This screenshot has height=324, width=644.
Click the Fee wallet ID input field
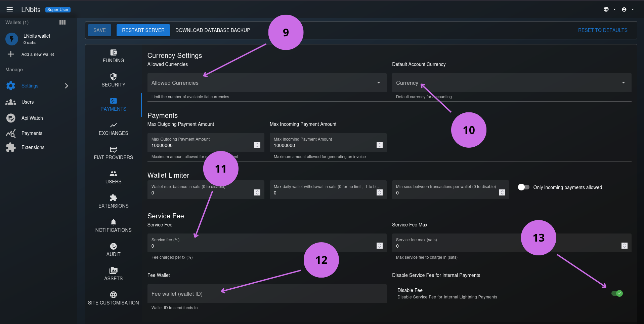[267, 294]
